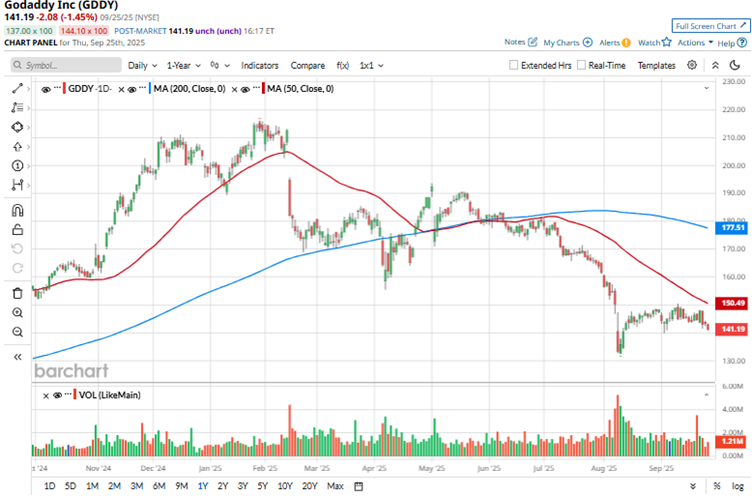Toggle the magnet snap mode
The width and height of the screenshot is (752, 496).
point(17,211)
